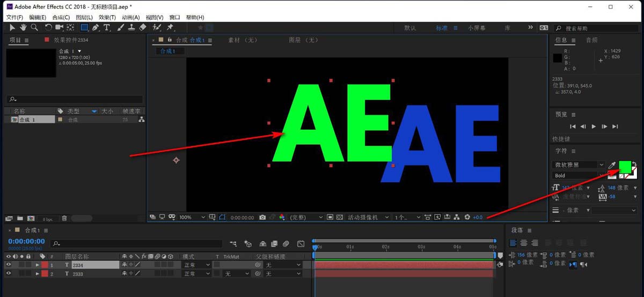Open parent dropdown for layer 2333

pyautogui.click(x=283, y=273)
